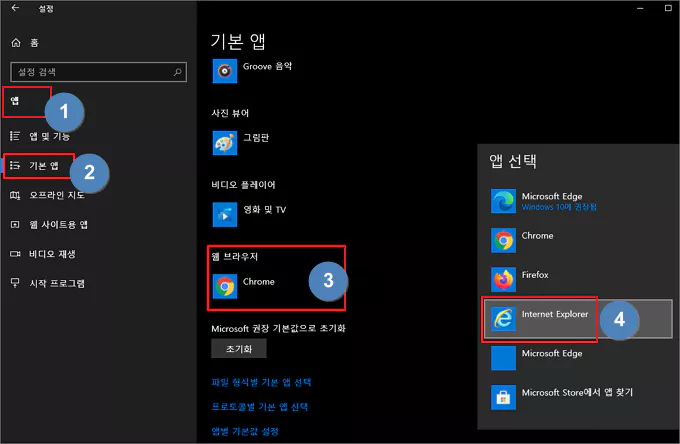Image resolution: width=680 pixels, height=444 pixels.
Task: Maximize the Settings window
Action: [668, 8]
